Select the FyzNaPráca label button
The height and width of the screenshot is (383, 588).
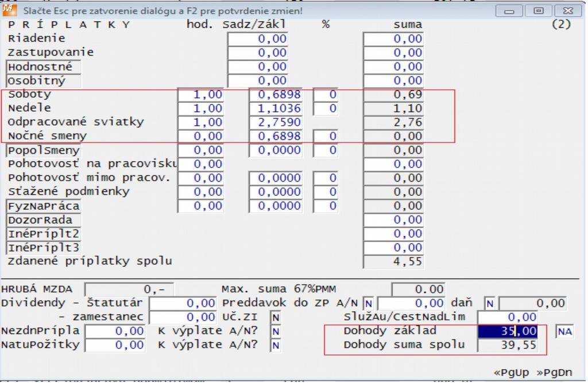[44, 206]
